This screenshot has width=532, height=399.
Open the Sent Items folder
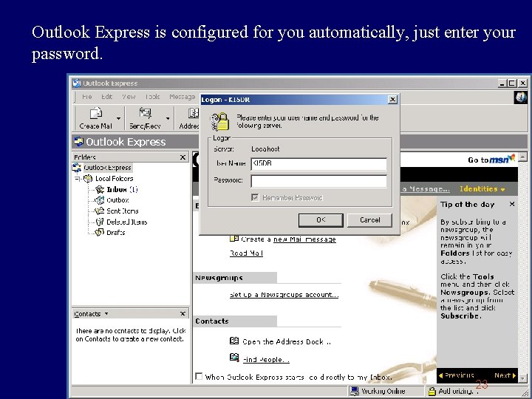click(122, 211)
